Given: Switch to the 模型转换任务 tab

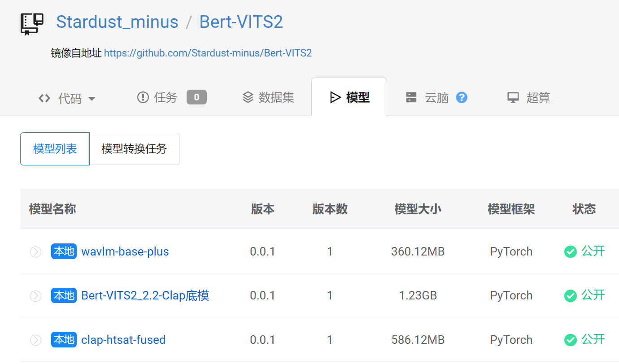Looking at the screenshot, I should (134, 148).
